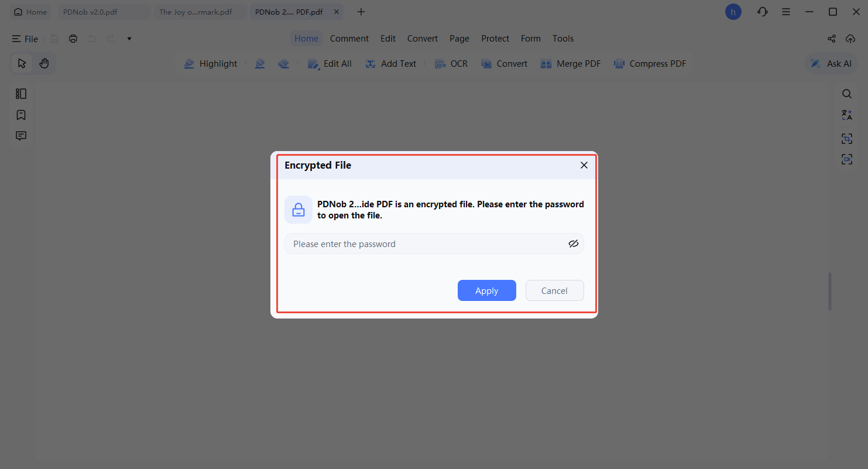Select the cursor selection tool
The height and width of the screenshot is (469, 868).
pyautogui.click(x=21, y=63)
